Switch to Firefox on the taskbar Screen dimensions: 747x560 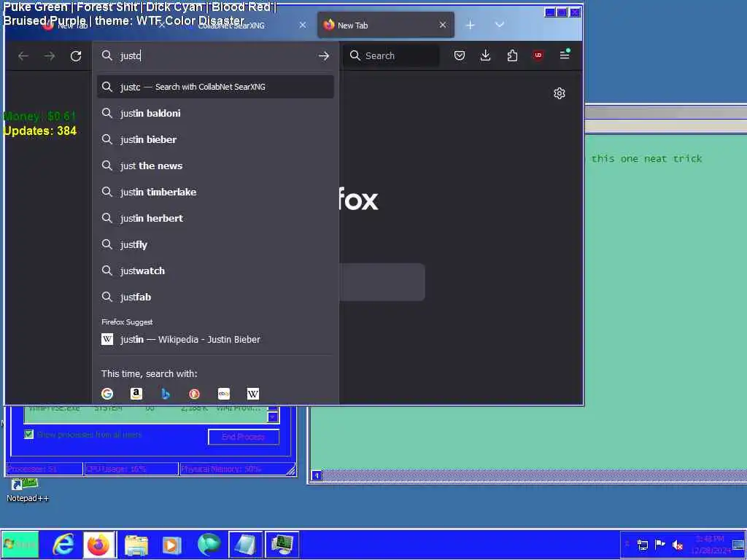(x=98, y=544)
